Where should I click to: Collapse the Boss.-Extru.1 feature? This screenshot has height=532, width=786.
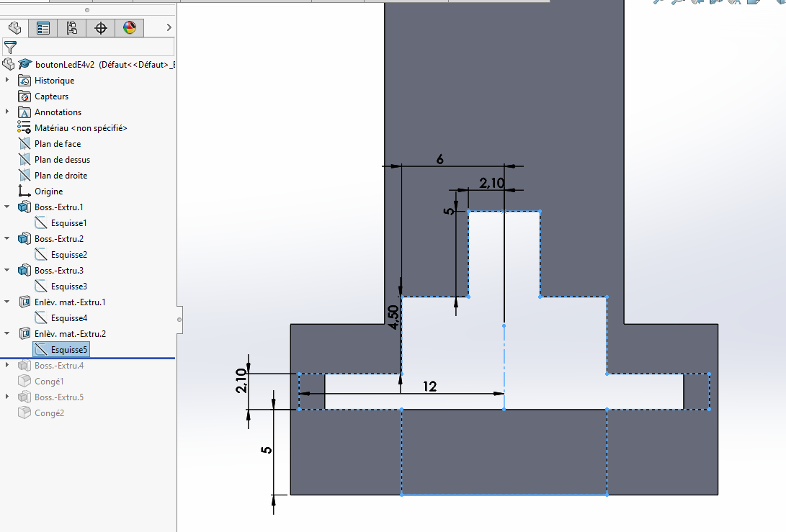pyautogui.click(x=7, y=207)
